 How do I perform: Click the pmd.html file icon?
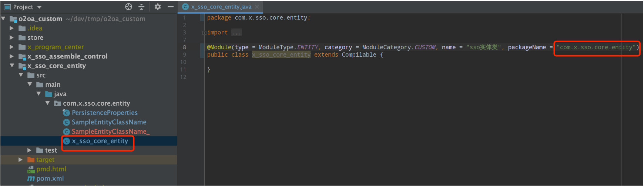[x=31, y=169]
